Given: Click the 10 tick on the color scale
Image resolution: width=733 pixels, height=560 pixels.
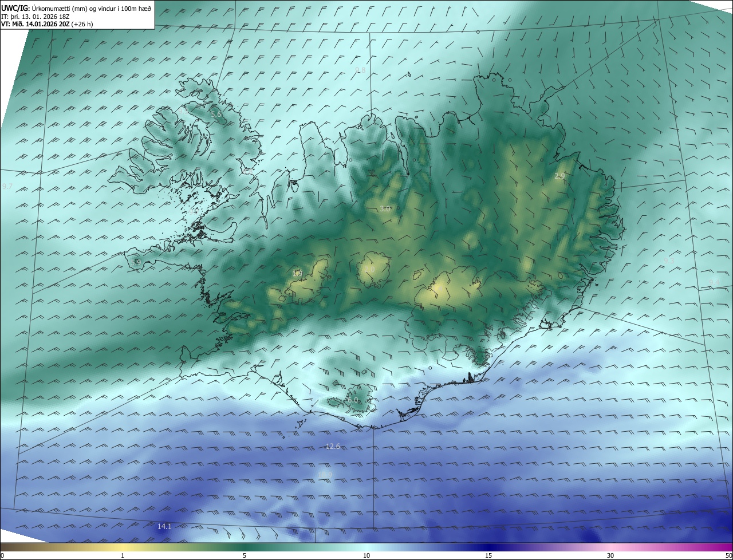Looking at the screenshot, I should tap(366, 555).
